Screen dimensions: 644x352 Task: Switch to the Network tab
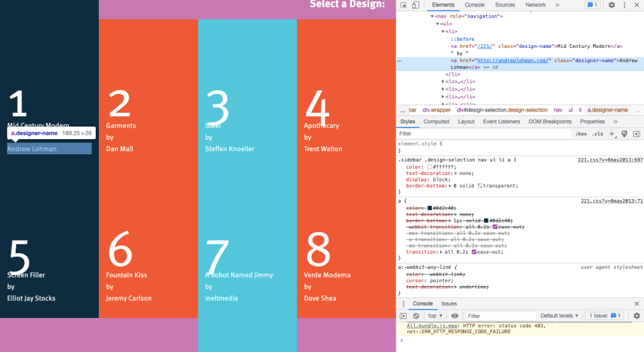pyautogui.click(x=536, y=5)
